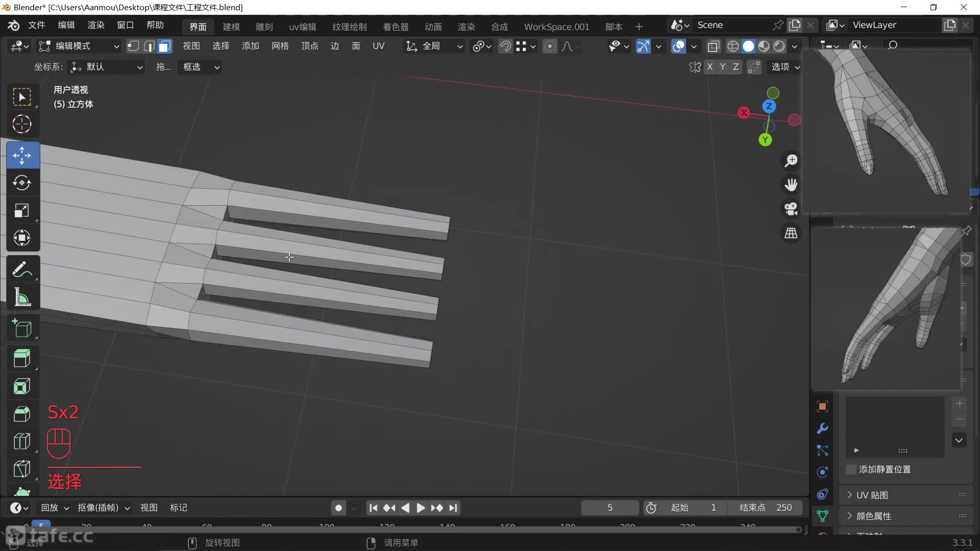Select the Annotate tool

(22, 269)
